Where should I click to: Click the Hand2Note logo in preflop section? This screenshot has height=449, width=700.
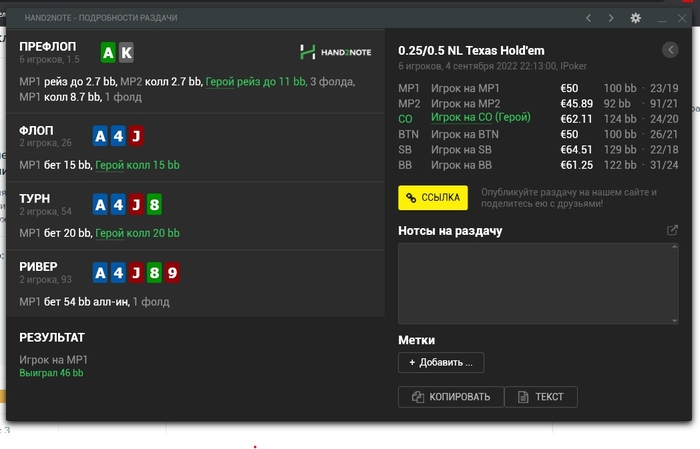(x=334, y=52)
